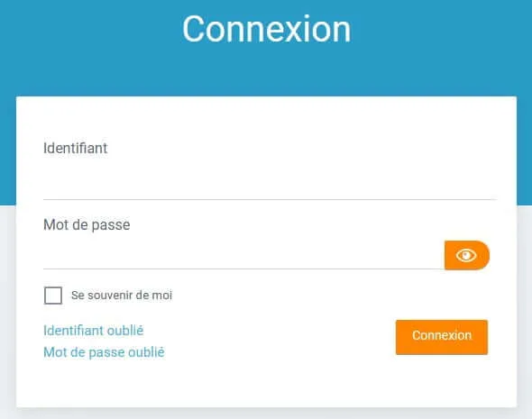This screenshot has height=419, width=532.
Task: Click the Mot de passe field label
Action: [87, 224]
